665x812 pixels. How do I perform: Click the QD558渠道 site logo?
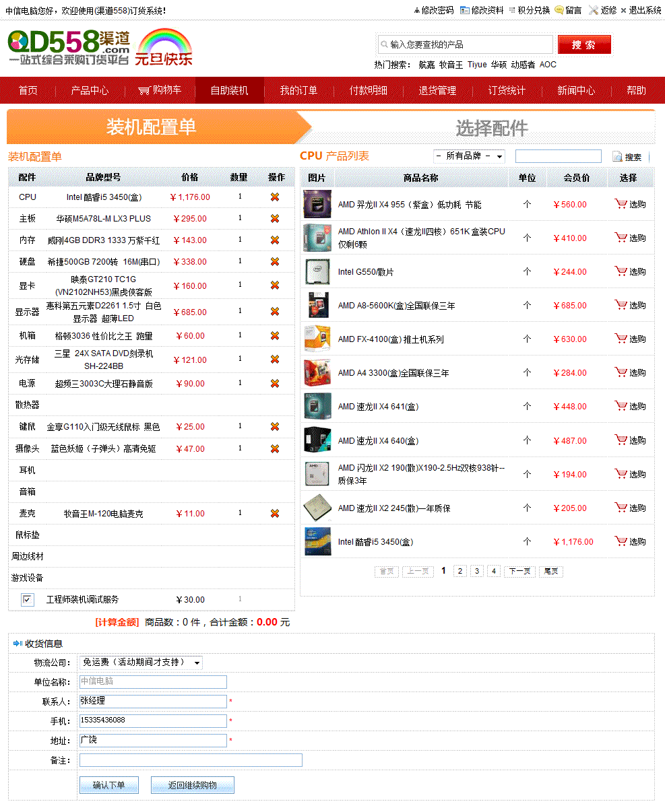pos(69,47)
